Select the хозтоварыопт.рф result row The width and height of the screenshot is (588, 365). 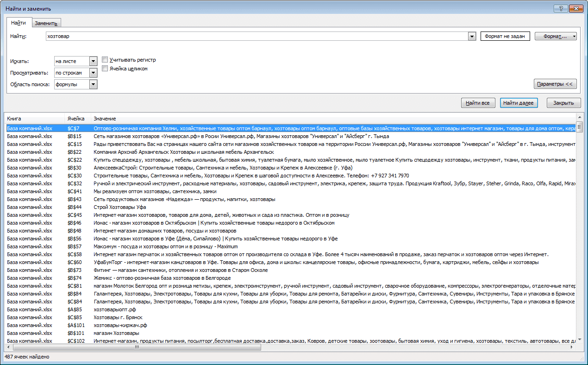pos(290,309)
